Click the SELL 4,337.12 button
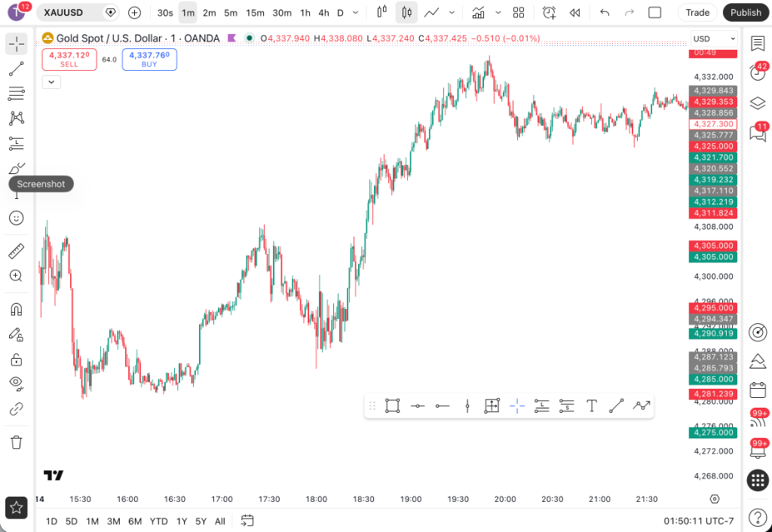Screen dimensions: 772x532 tap(69, 59)
